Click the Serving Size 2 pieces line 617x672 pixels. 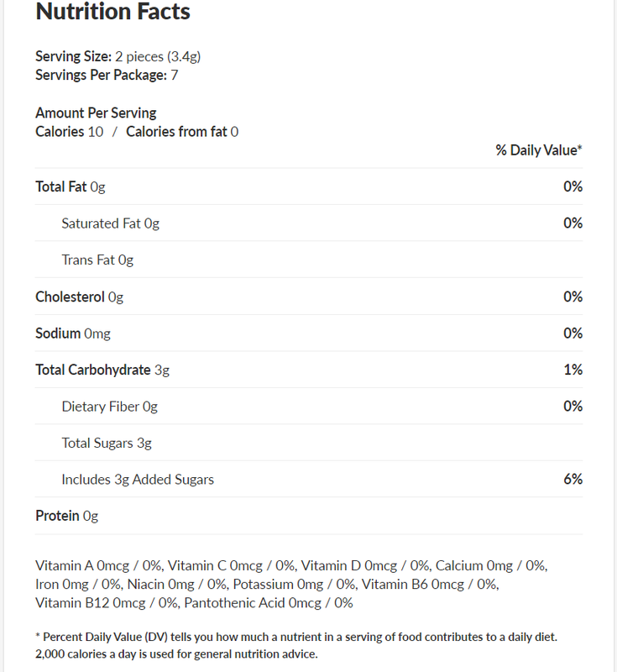coord(118,57)
